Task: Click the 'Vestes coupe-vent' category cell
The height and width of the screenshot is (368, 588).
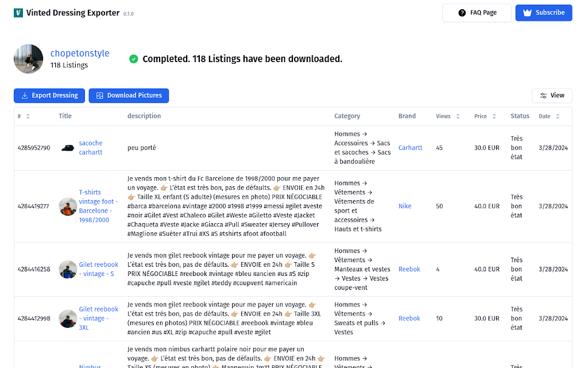Action: click(x=362, y=269)
